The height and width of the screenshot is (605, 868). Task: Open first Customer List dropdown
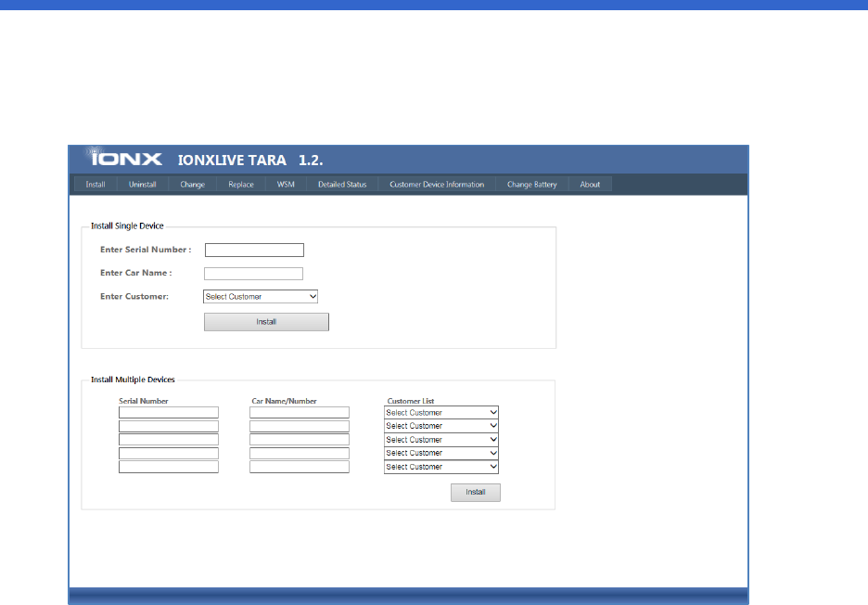pos(441,413)
